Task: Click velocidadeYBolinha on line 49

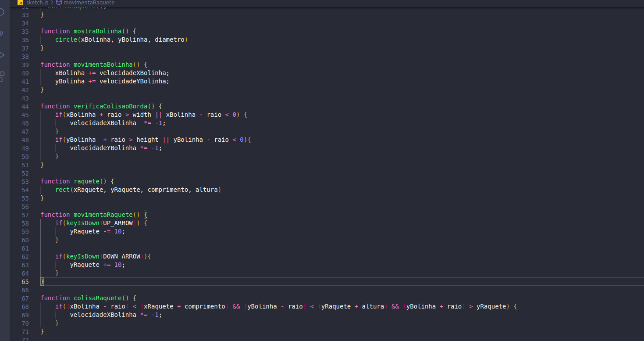Action: point(103,148)
